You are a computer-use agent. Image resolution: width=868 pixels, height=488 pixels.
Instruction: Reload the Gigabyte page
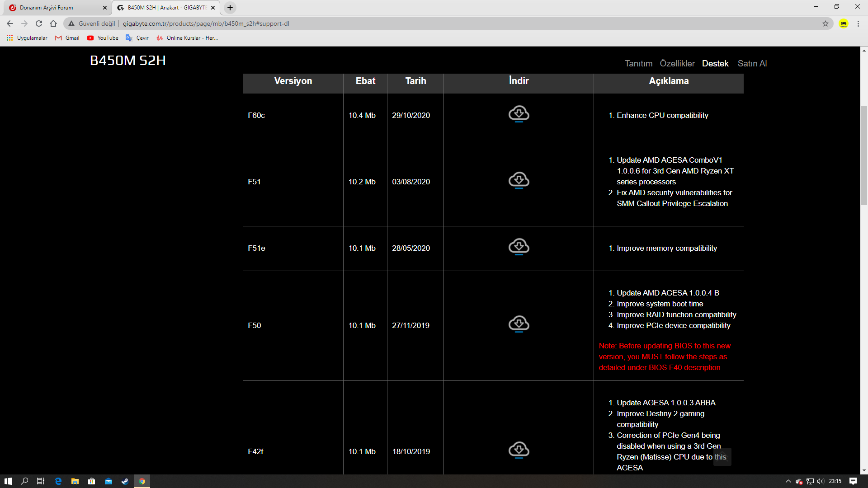click(x=39, y=23)
